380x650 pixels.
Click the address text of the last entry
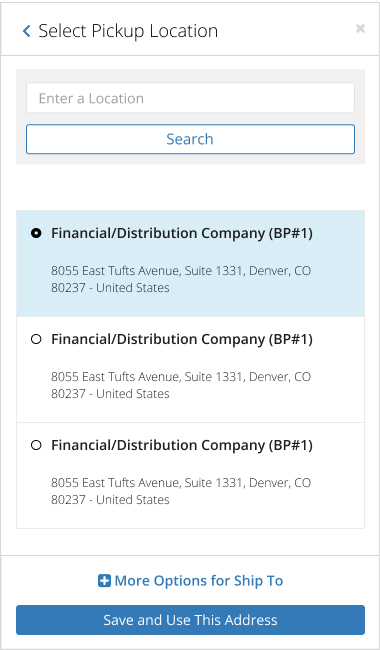click(x=181, y=491)
